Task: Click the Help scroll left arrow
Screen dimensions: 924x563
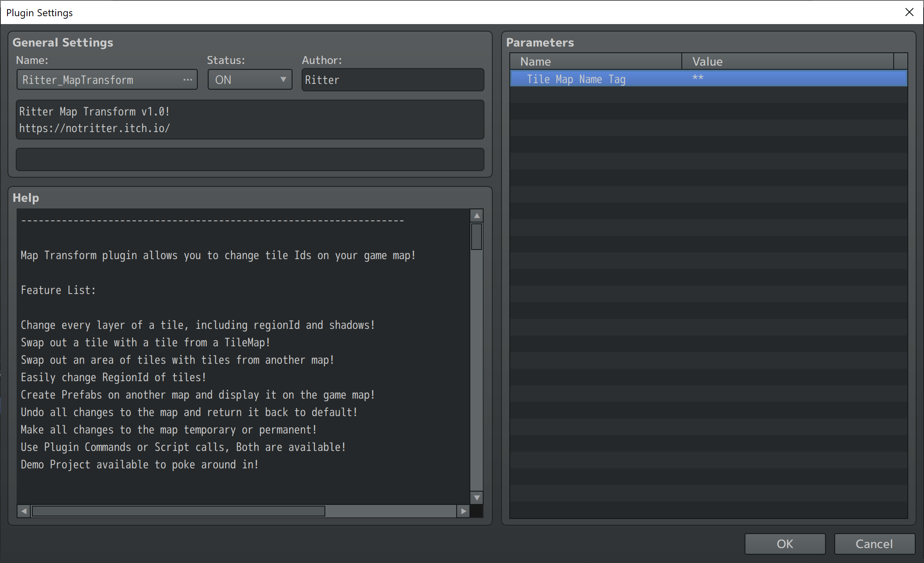Action: 24,511
